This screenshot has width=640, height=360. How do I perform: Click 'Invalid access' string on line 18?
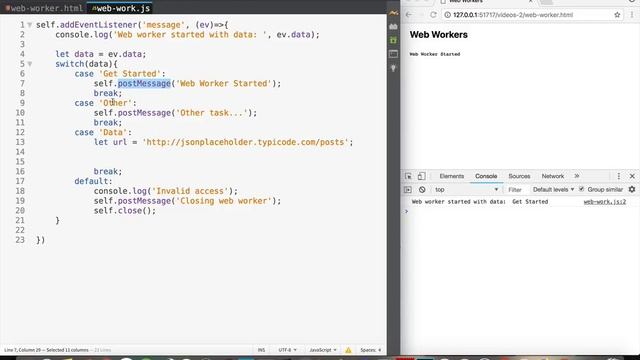pos(190,191)
